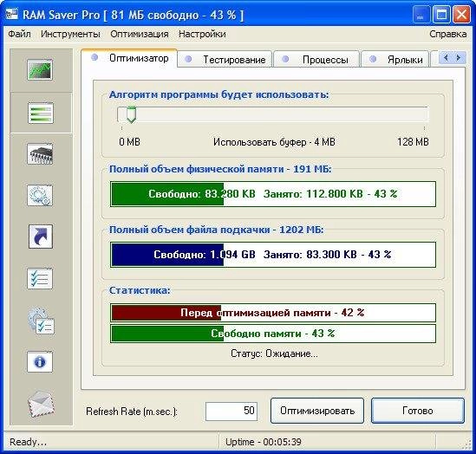Click the '0 MB' slider label
Viewport: 476px width, 454px height.
pos(130,142)
